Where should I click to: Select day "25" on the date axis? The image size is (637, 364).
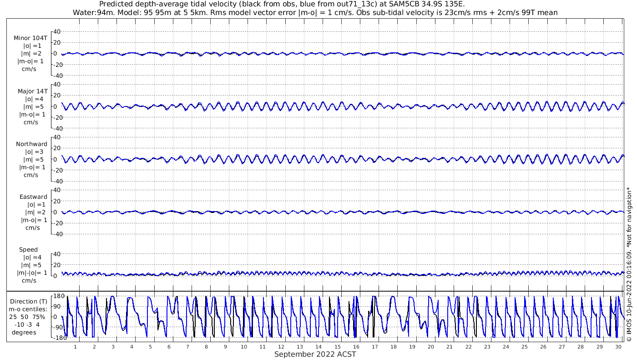(x=525, y=347)
